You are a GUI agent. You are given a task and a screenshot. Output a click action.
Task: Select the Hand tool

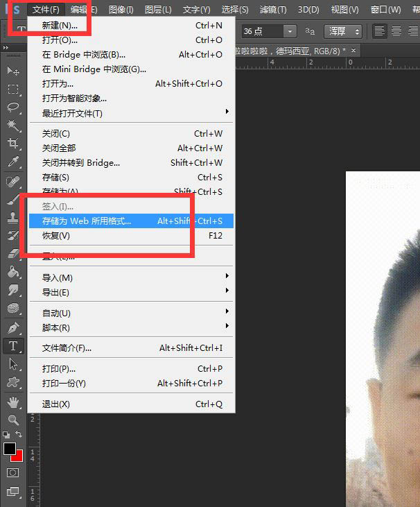coord(13,402)
